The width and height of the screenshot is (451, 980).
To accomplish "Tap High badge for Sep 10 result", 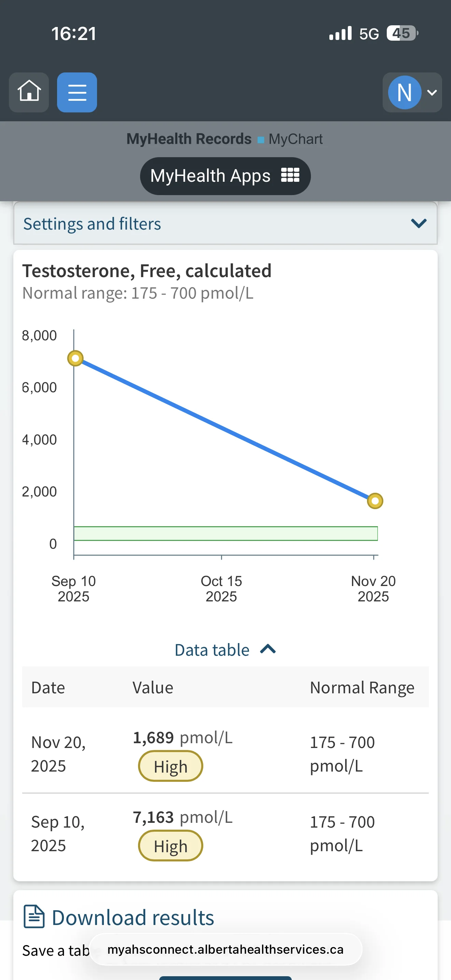I will coord(170,846).
